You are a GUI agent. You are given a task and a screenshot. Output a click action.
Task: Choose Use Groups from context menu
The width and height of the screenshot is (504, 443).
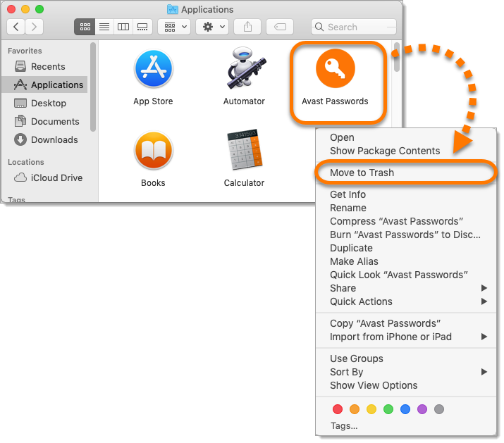pos(406,358)
